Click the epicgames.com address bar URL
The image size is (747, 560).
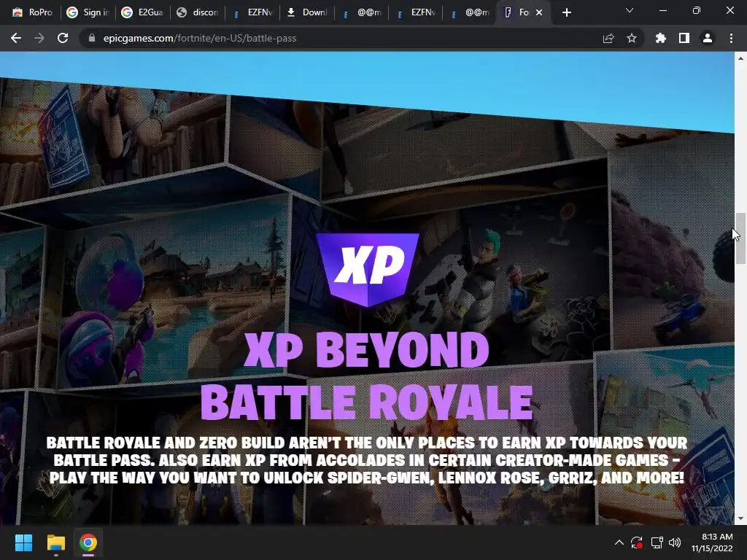coord(200,38)
